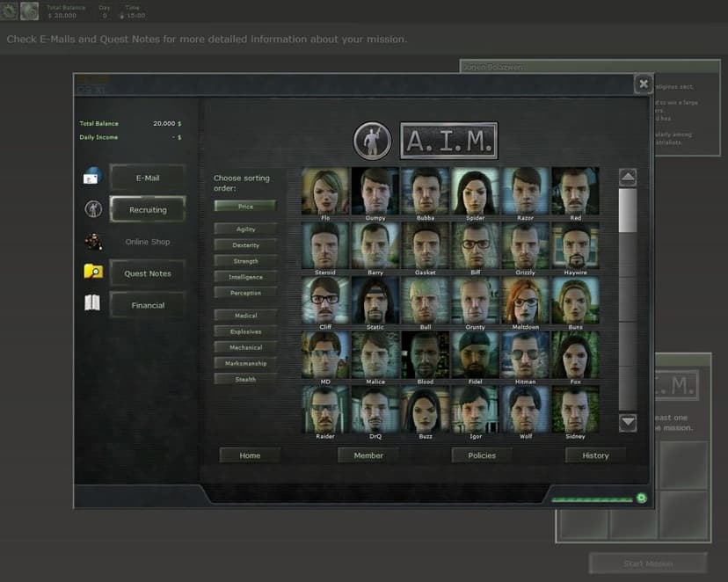The height and width of the screenshot is (582, 728).
Task: Select mercenary Gasket portrait
Action: click(426, 245)
